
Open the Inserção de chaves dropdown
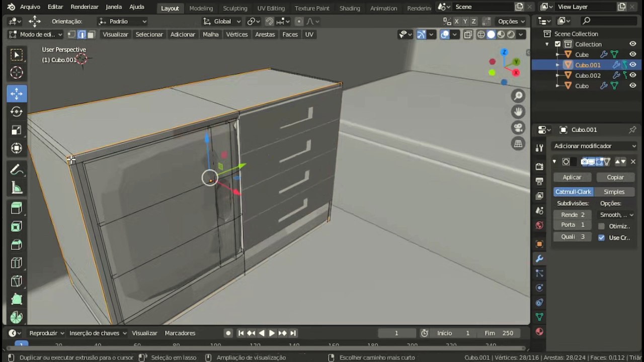tap(98, 333)
